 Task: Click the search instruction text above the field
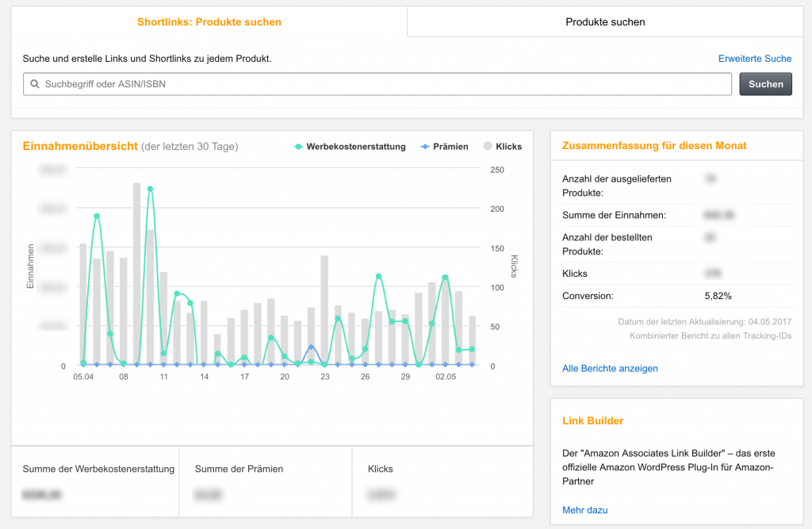147,59
